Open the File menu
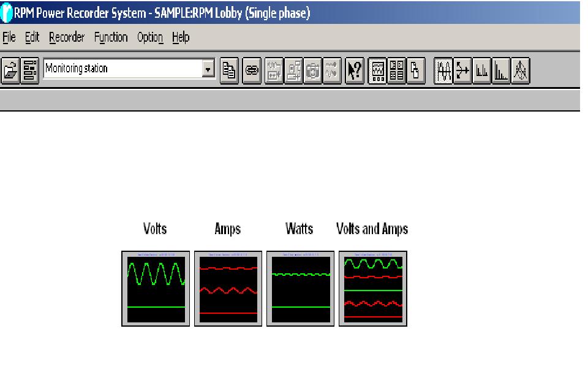 click(9, 37)
